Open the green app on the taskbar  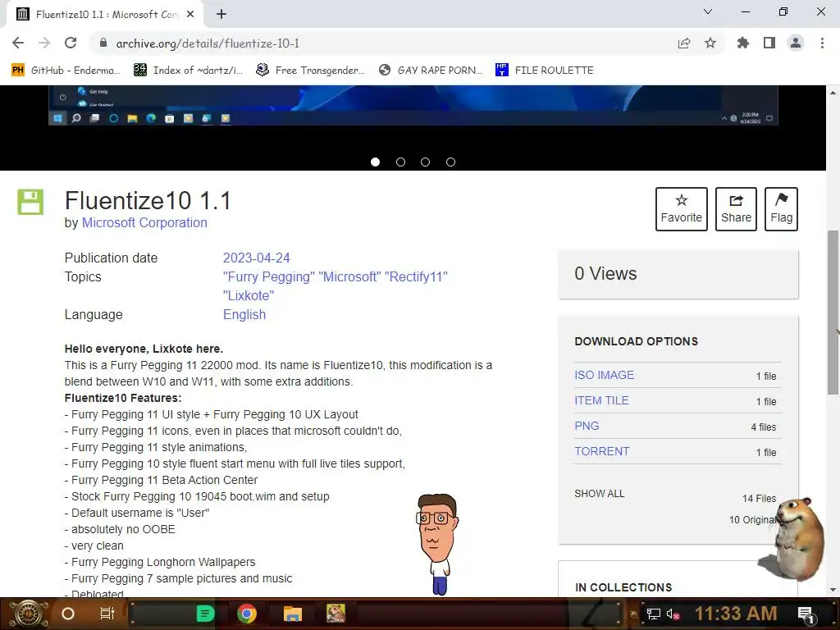(x=206, y=614)
